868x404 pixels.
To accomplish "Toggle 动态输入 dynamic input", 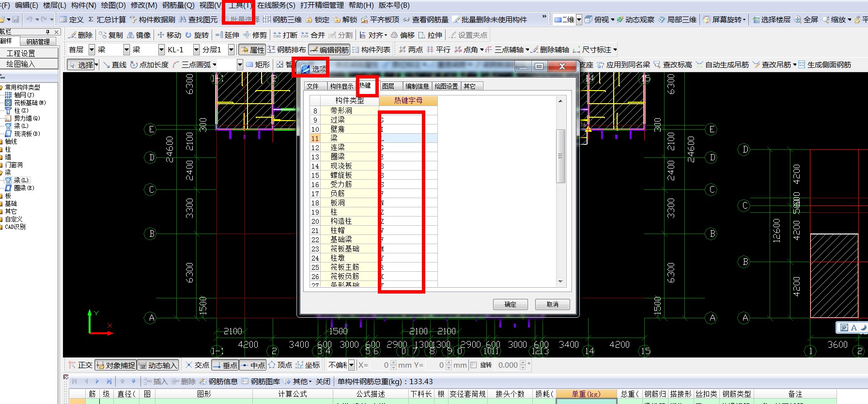I will 158,365.
